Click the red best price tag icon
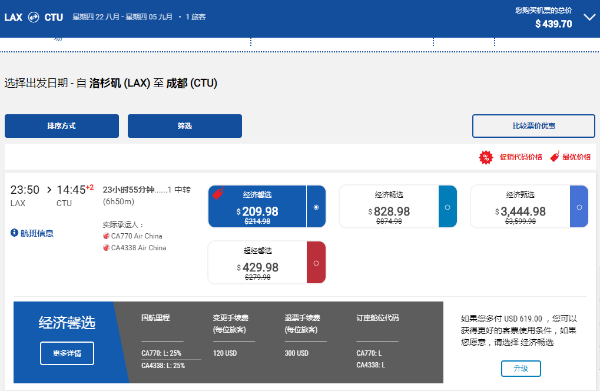600x391 pixels. point(555,156)
